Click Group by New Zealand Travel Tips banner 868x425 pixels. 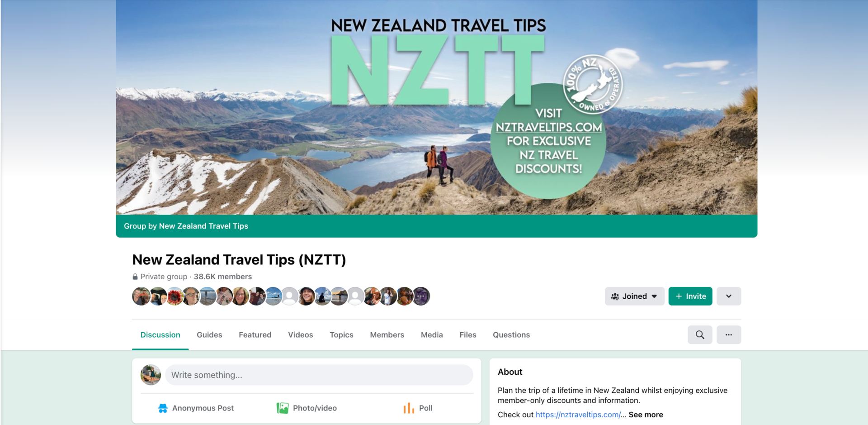point(186,226)
